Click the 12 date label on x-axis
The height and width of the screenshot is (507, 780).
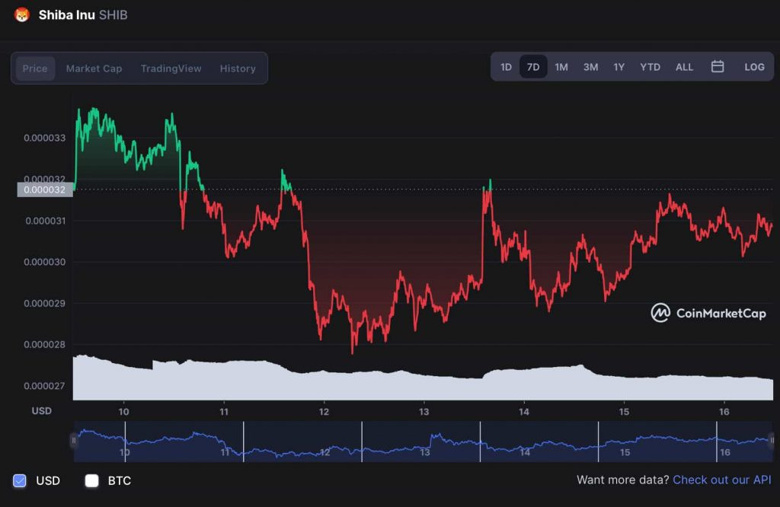click(324, 411)
